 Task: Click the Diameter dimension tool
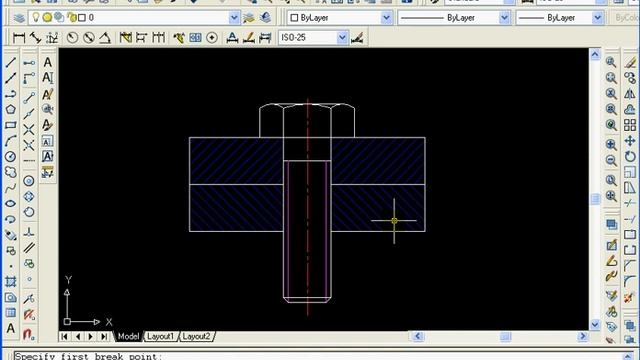[x=89, y=38]
